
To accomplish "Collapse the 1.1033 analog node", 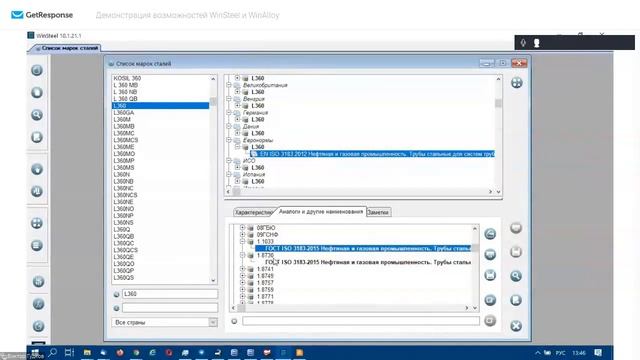I will pos(242,241).
